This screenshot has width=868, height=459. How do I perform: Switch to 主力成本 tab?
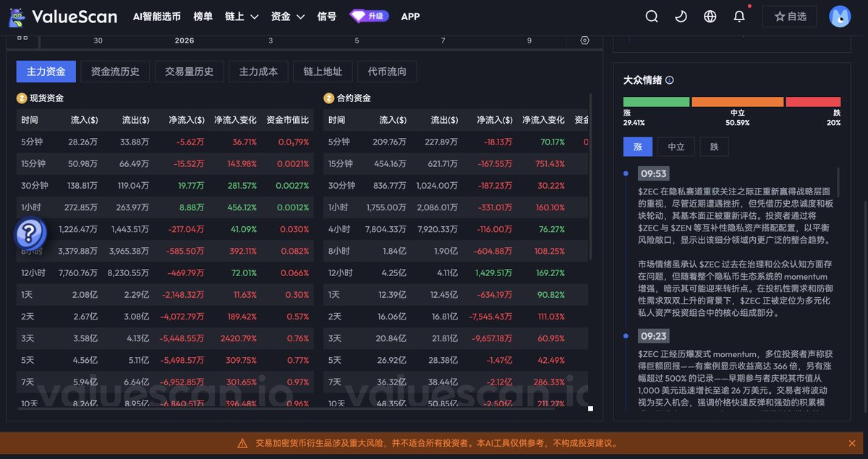pyautogui.click(x=258, y=72)
